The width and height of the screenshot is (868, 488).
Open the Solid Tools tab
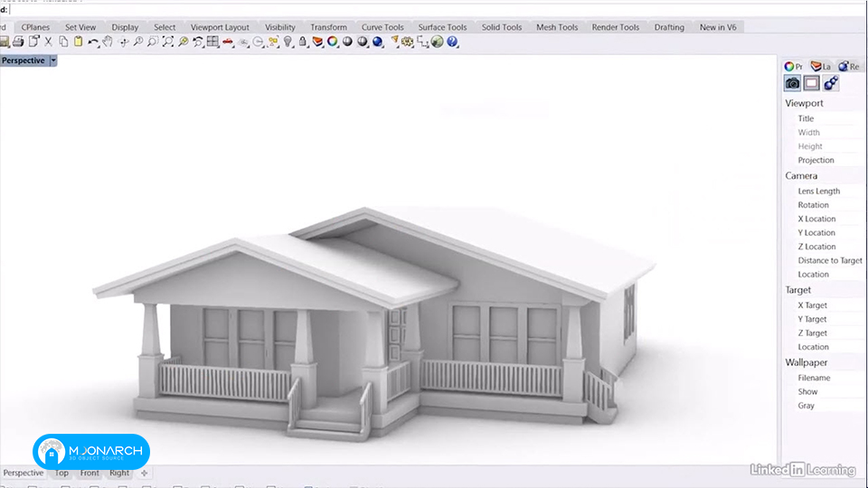tap(502, 27)
